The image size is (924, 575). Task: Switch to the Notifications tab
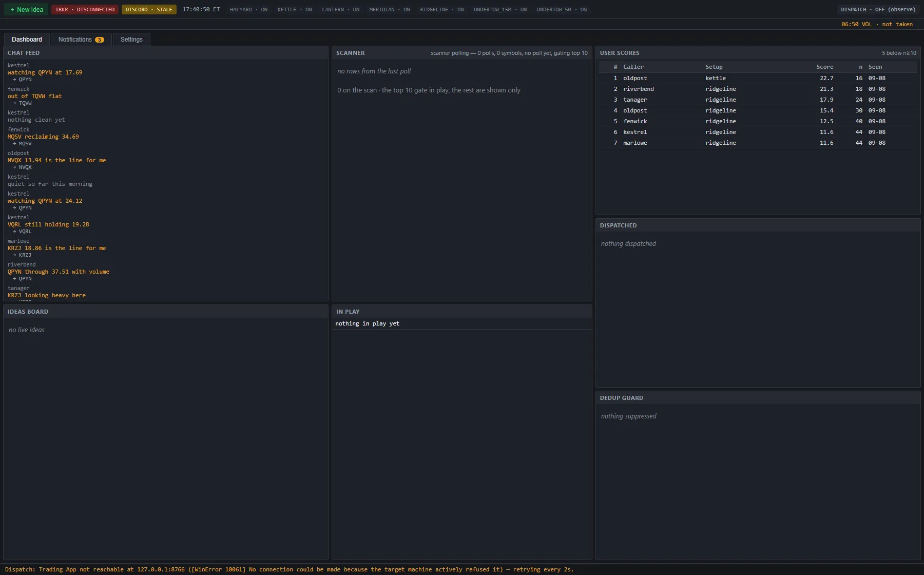(81, 40)
